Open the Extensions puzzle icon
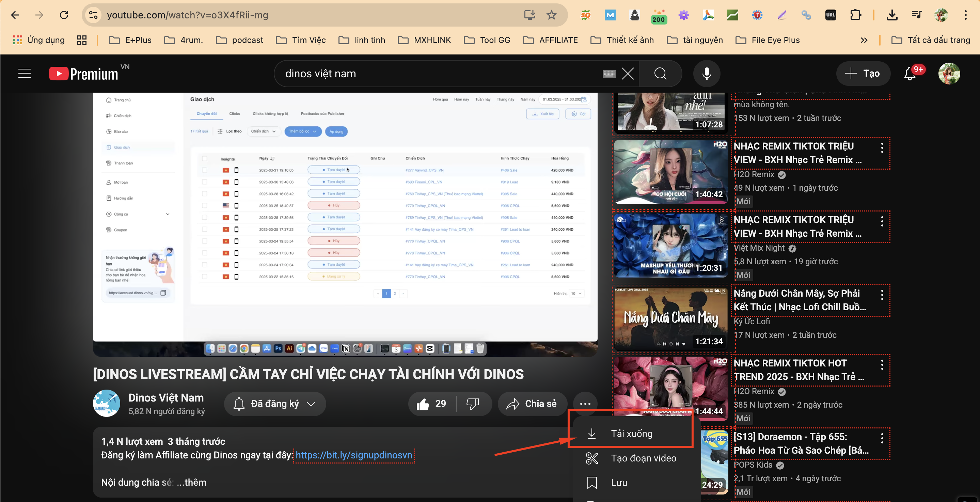Viewport: 980px width, 502px height. 856,15
